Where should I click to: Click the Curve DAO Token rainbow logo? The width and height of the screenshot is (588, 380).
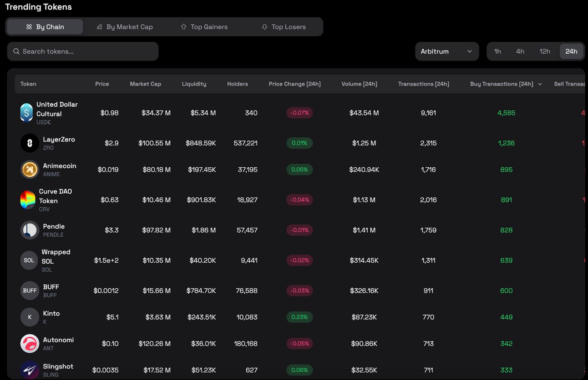pyautogui.click(x=28, y=200)
